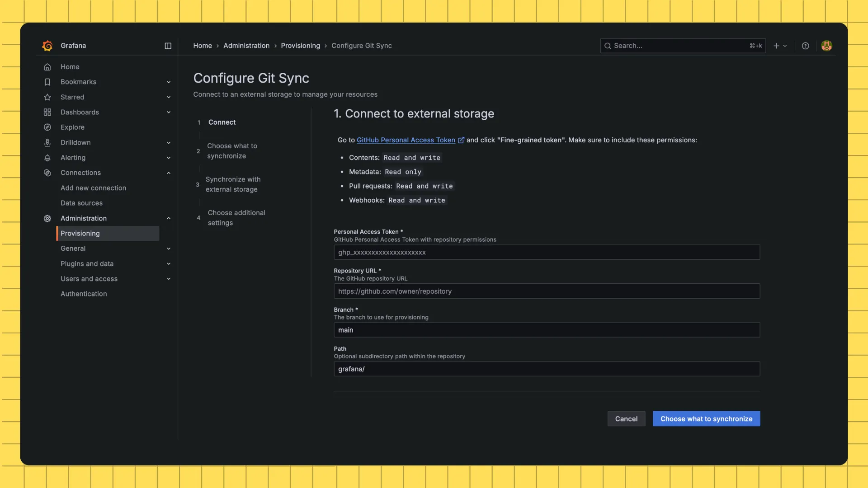The width and height of the screenshot is (868, 488).
Task: Focus the Repository URL field
Action: click(x=547, y=291)
